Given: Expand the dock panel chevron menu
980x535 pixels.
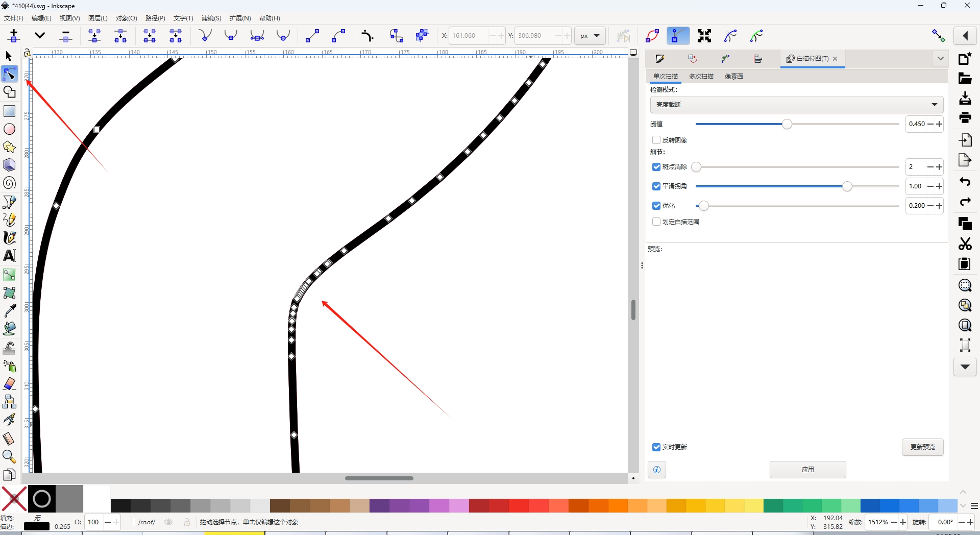Looking at the screenshot, I should pos(940,59).
